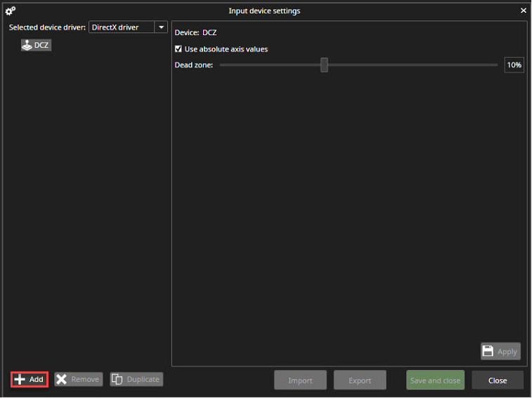Click the X icon on Remove button
Image resolution: width=532 pixels, height=398 pixels.
(62, 379)
